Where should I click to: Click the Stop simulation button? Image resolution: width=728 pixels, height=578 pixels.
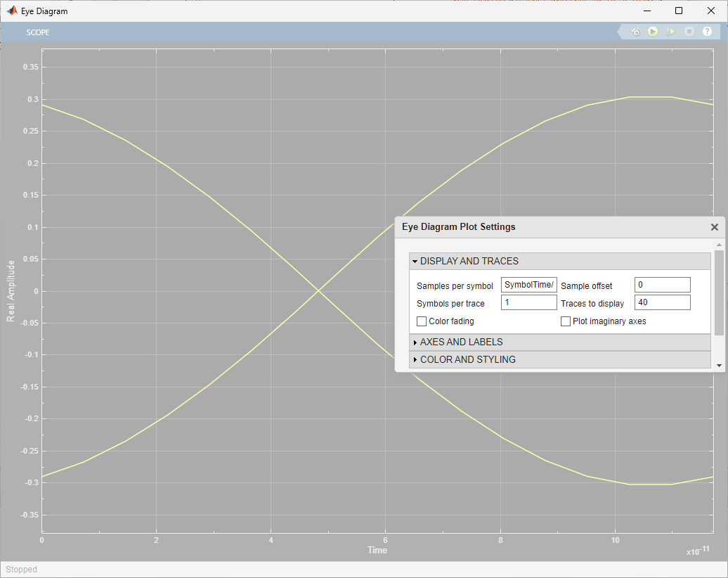pos(689,32)
